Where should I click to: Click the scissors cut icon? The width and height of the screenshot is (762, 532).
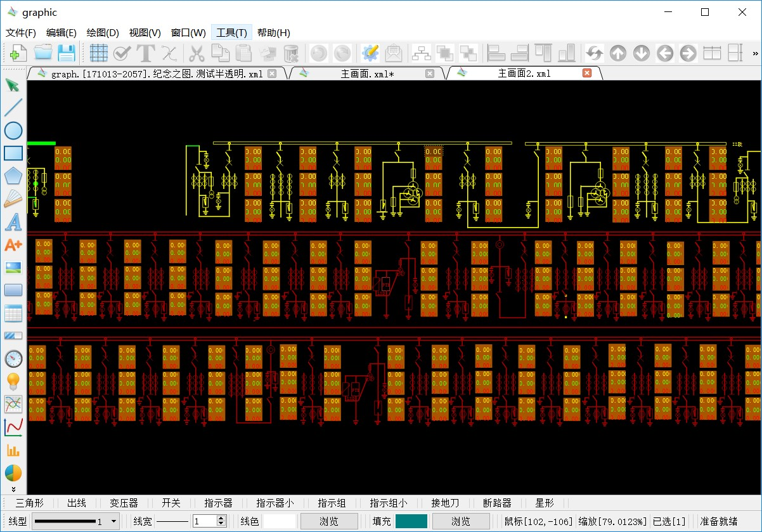click(x=197, y=53)
